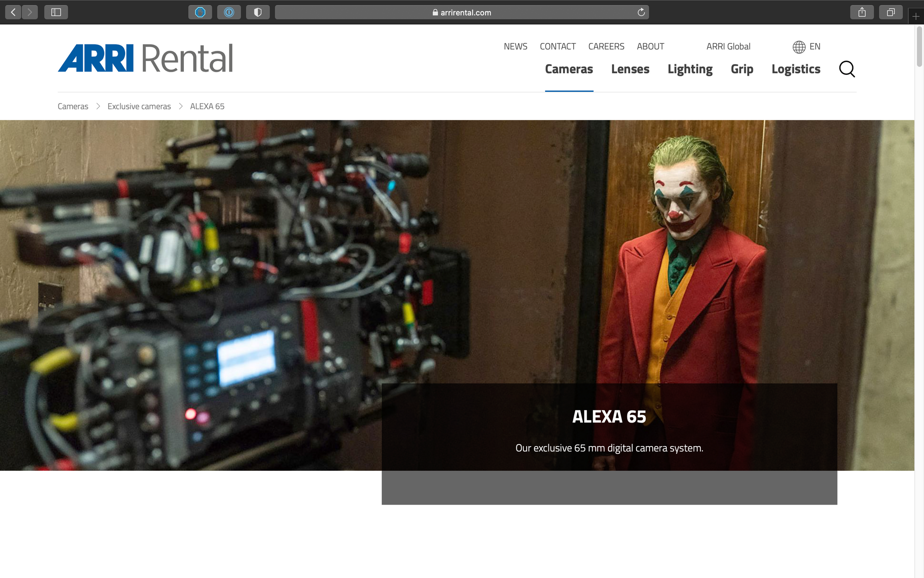
Task: Reload the arrirental.com page
Action: [641, 12]
